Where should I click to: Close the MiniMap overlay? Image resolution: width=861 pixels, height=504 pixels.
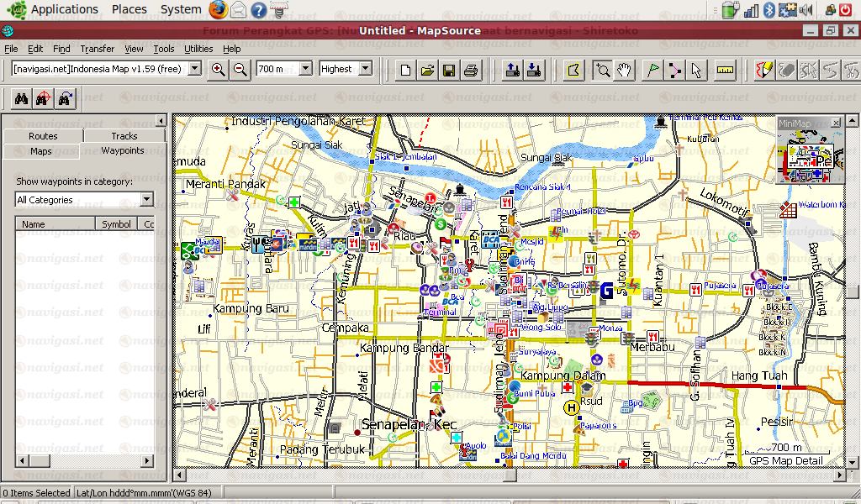835,123
